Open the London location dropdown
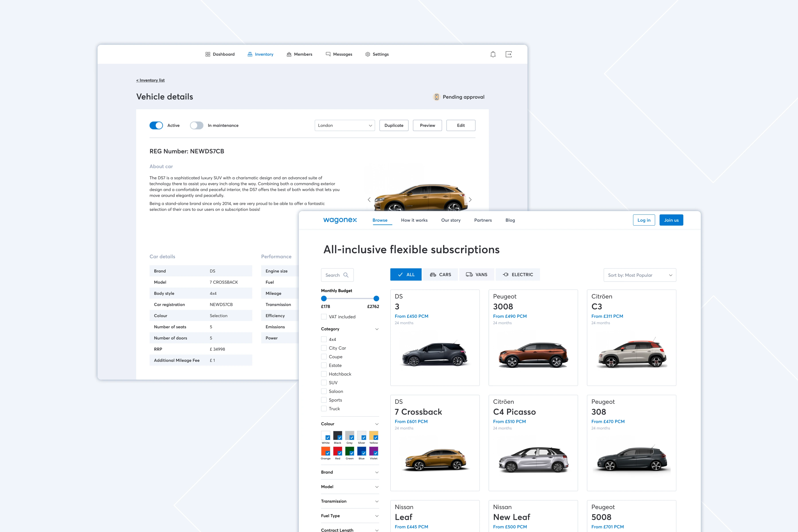The height and width of the screenshot is (532, 798). pyautogui.click(x=344, y=125)
